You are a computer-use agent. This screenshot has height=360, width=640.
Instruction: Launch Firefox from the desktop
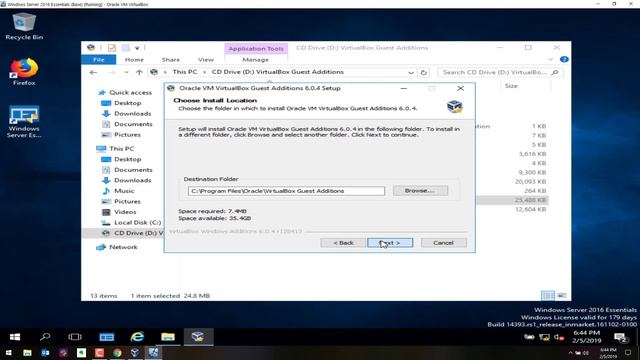click(x=24, y=72)
